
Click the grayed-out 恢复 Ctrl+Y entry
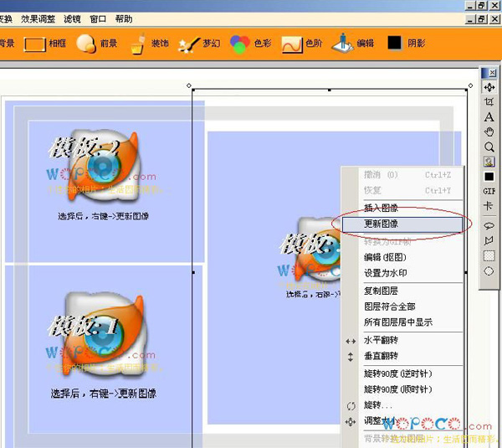402,191
